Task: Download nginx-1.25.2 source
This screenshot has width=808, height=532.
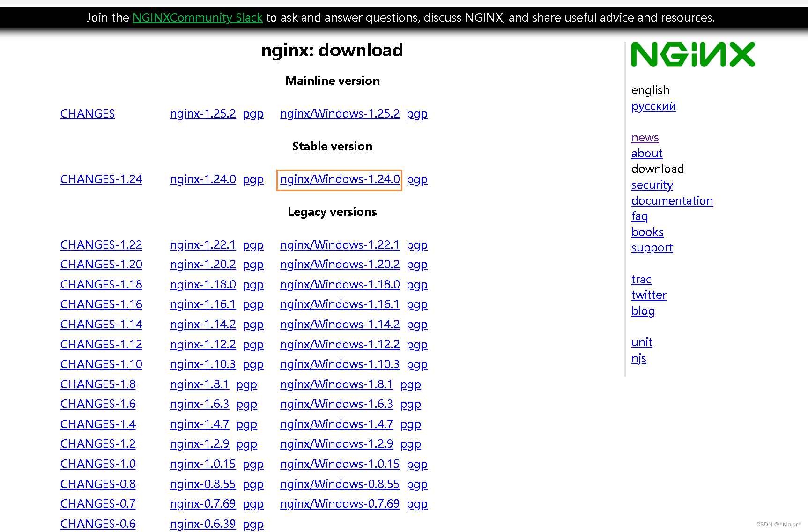Action: (x=203, y=114)
